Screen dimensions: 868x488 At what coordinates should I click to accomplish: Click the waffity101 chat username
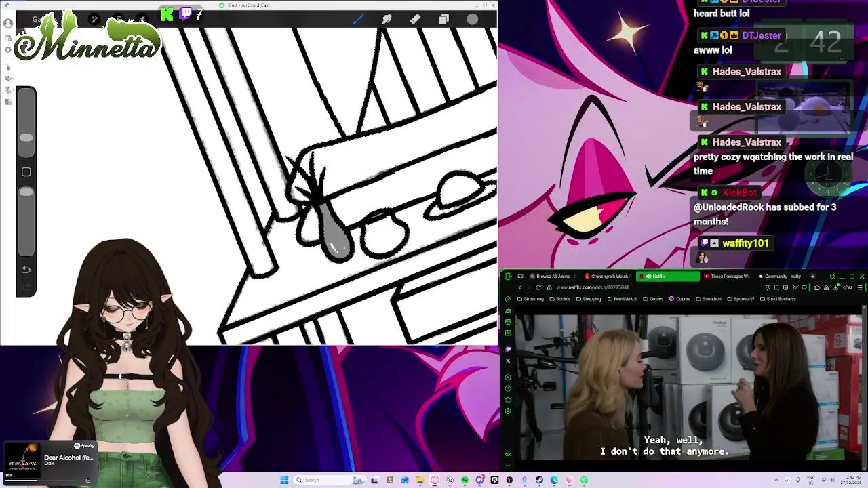click(745, 243)
